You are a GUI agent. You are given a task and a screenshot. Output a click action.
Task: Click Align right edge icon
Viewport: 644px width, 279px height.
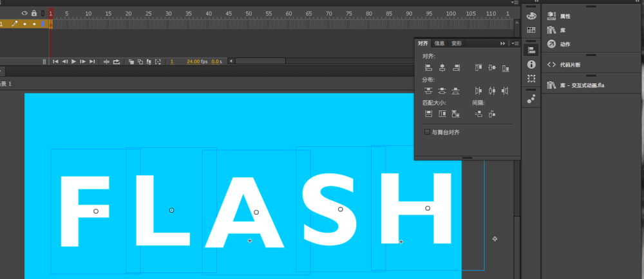(x=455, y=68)
